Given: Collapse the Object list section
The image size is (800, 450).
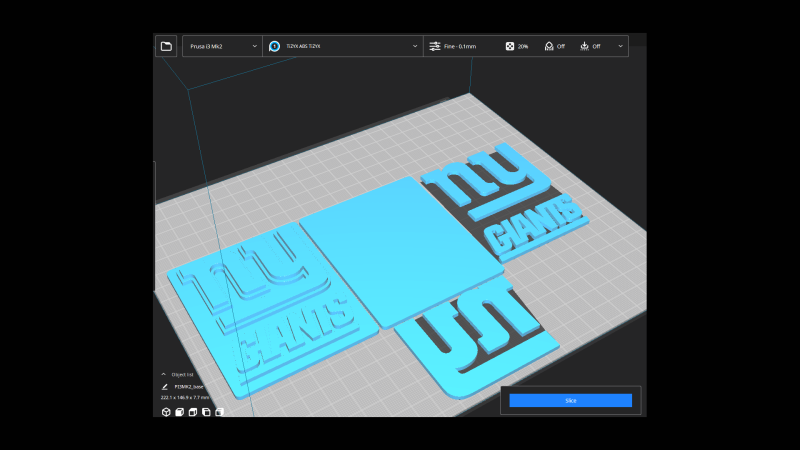Looking at the screenshot, I should (x=164, y=374).
